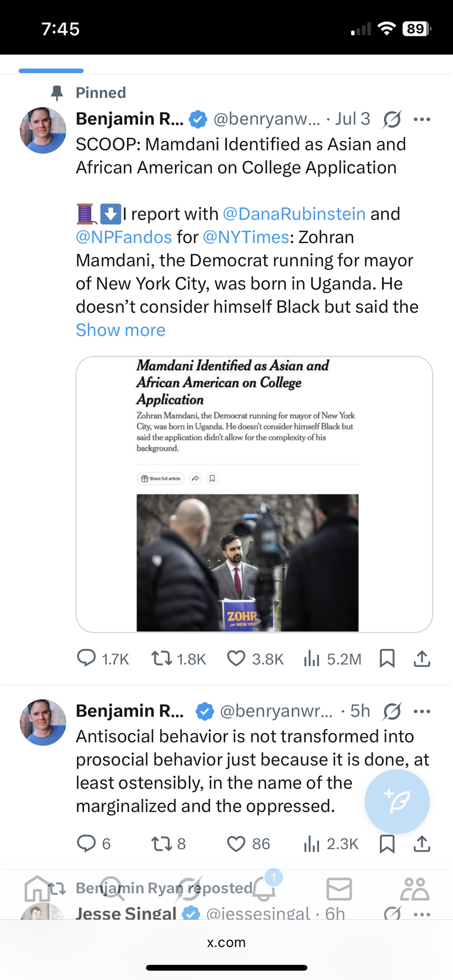The image size is (453, 980).
Task: Open the Grok icon on the pinned tweet
Action: point(392,119)
